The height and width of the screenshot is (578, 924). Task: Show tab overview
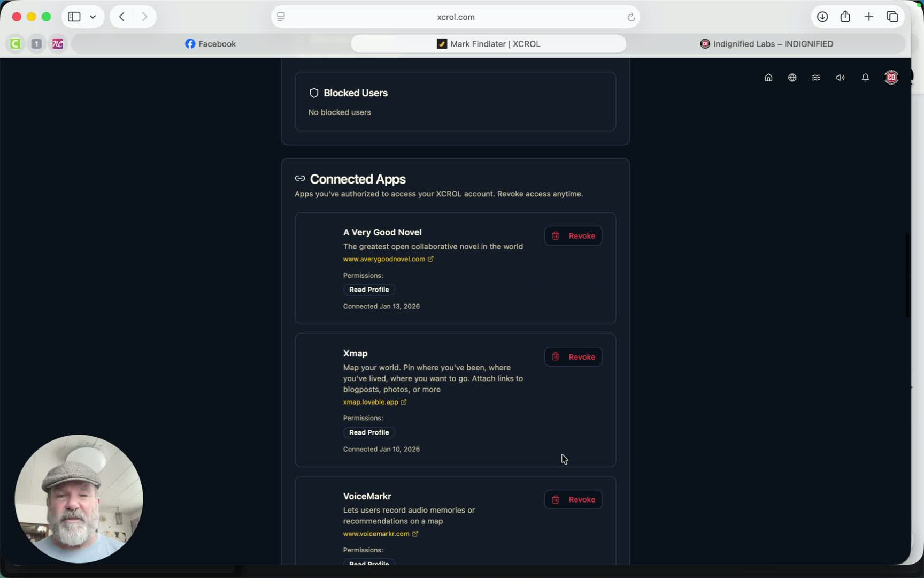click(x=892, y=17)
